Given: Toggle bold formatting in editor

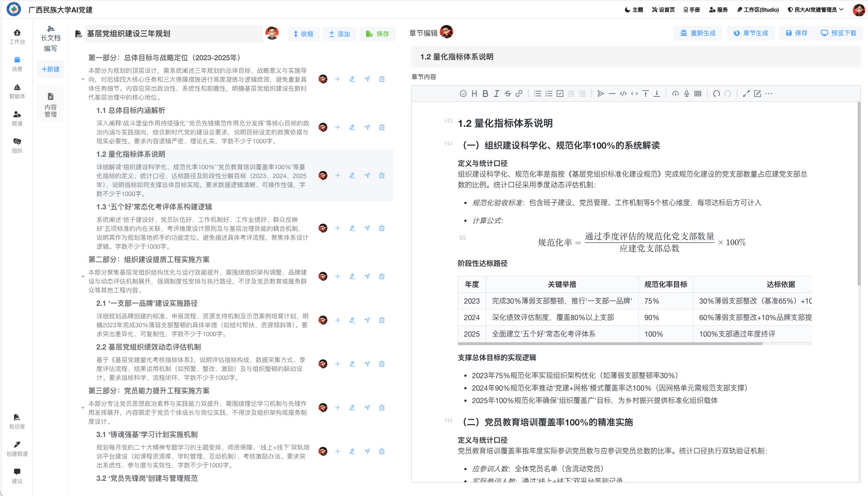Looking at the screenshot, I should [485, 94].
